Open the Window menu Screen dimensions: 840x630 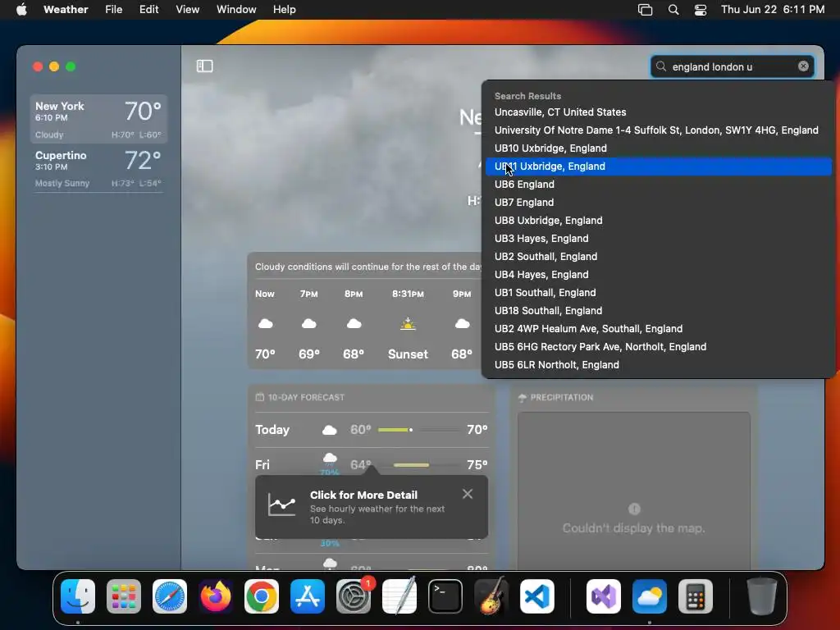pos(236,10)
